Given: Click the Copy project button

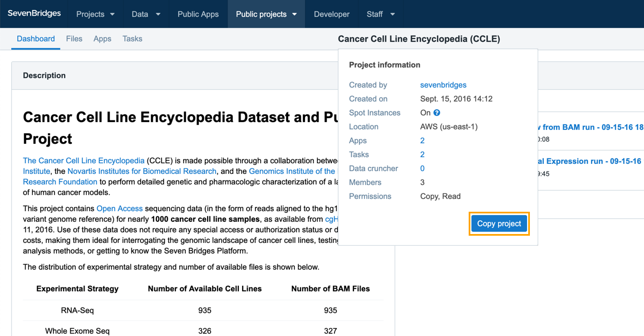Looking at the screenshot, I should click(499, 223).
